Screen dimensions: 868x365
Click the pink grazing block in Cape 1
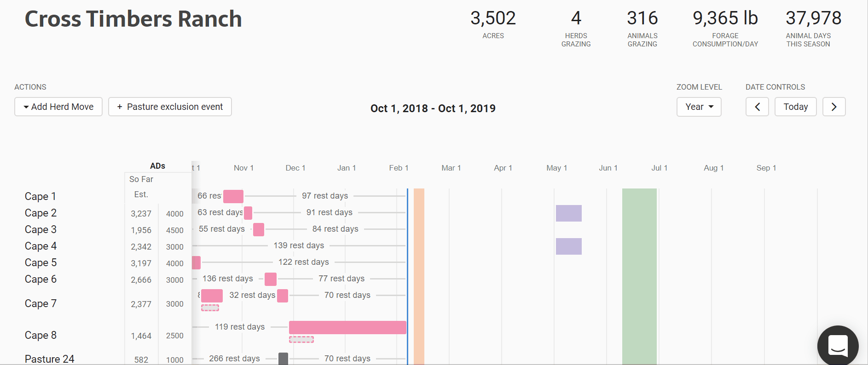233,196
